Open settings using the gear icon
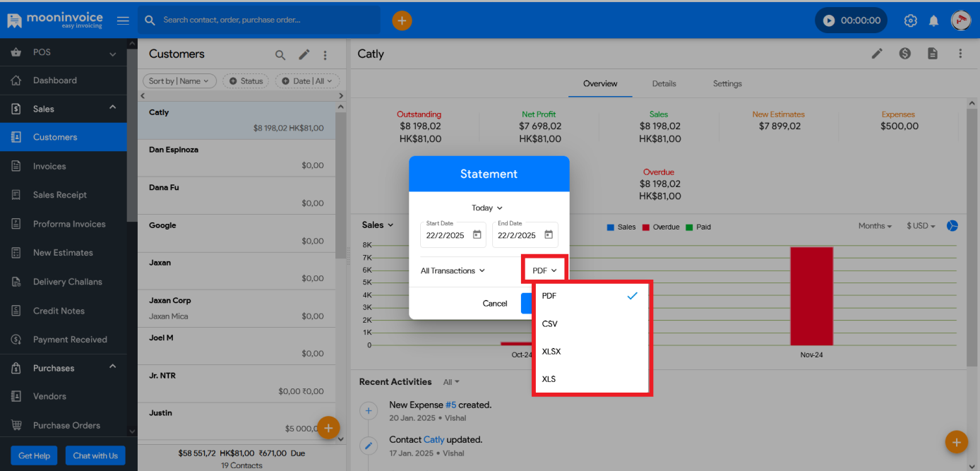Viewport: 980px width, 471px height. pos(911,20)
